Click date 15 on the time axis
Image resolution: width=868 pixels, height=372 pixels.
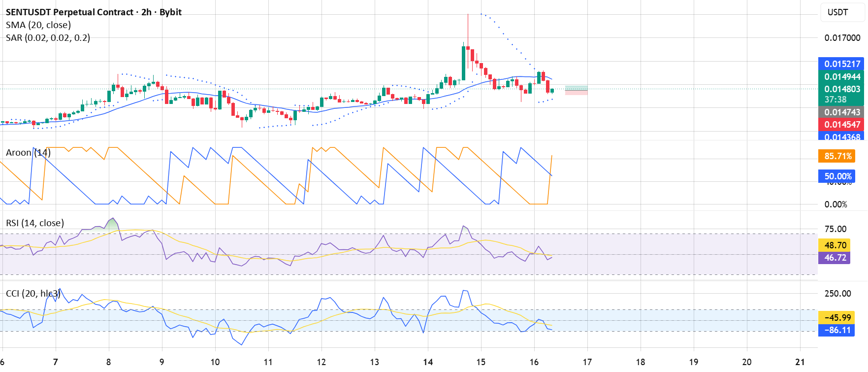[481, 362]
